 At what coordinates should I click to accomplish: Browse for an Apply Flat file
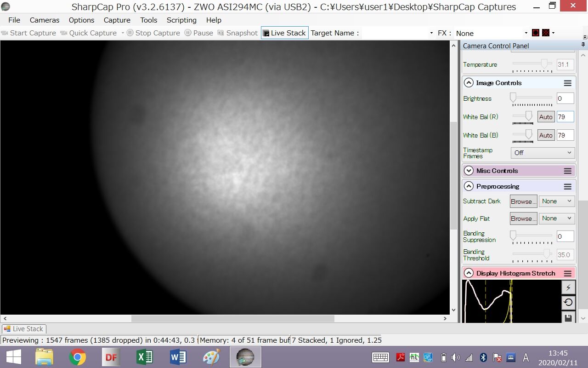pyautogui.click(x=524, y=218)
